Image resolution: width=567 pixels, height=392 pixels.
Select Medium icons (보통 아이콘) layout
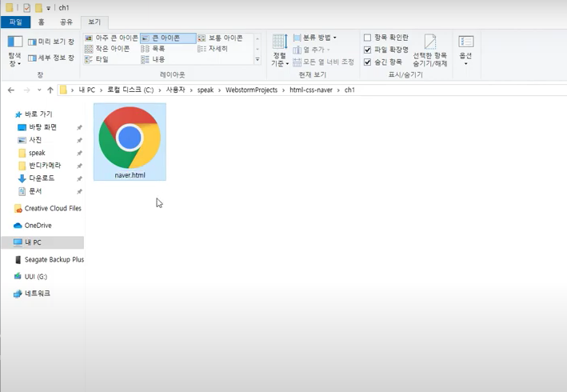pos(221,38)
